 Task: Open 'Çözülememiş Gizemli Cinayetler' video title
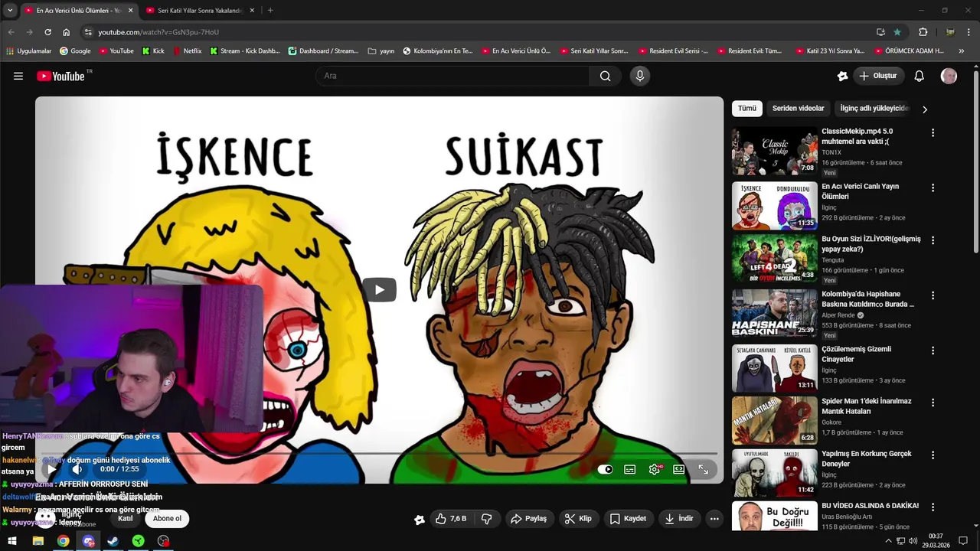[x=856, y=354]
